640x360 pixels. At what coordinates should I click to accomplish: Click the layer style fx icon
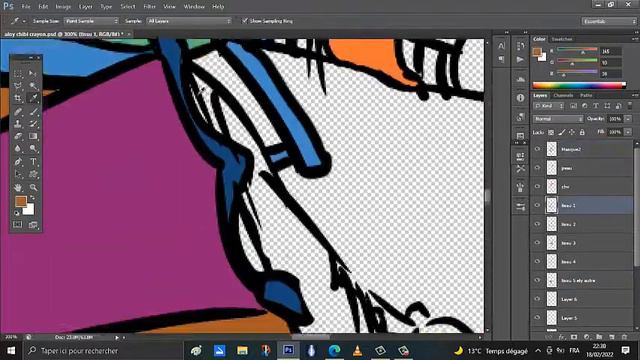pos(561,337)
